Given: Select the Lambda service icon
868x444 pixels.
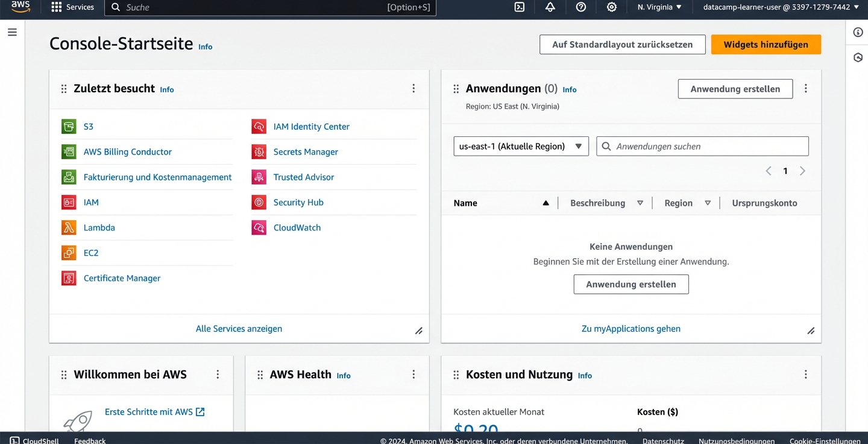Looking at the screenshot, I should pos(69,227).
